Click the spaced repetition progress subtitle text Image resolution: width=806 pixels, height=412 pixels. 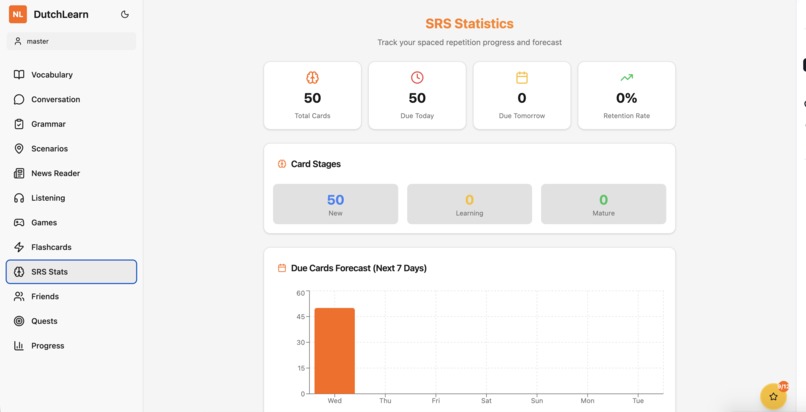pyautogui.click(x=469, y=43)
